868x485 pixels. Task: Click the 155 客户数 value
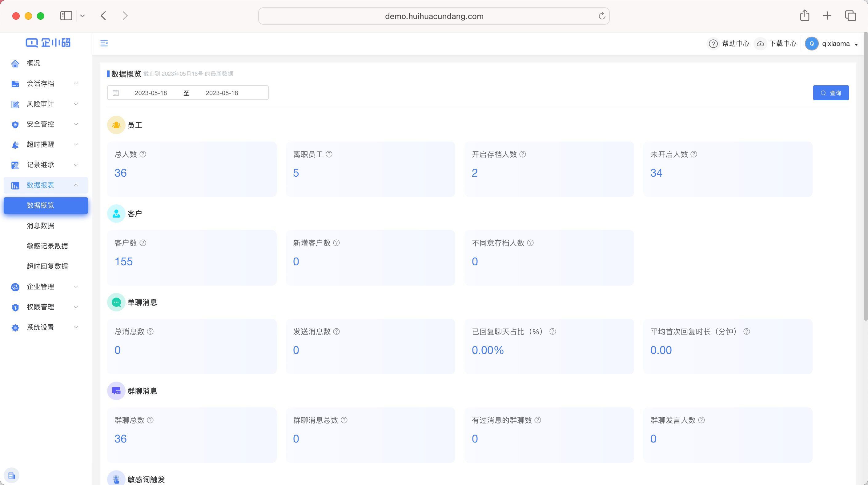click(x=124, y=261)
